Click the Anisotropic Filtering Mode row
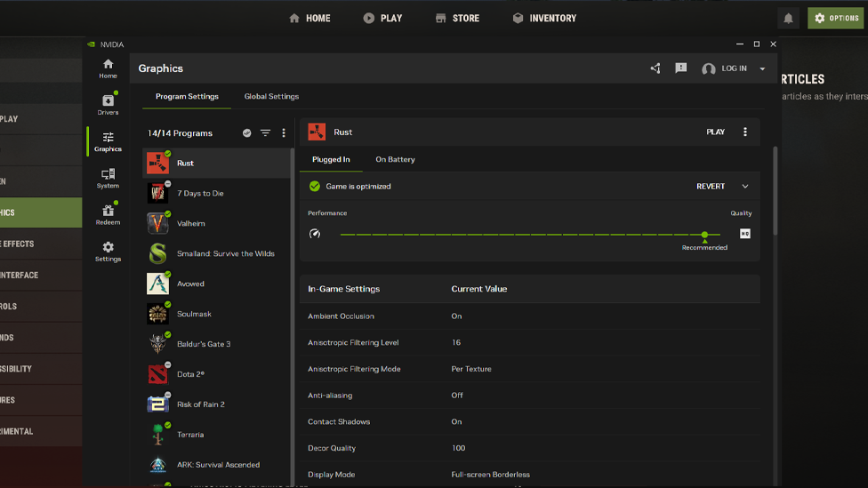 (x=530, y=369)
